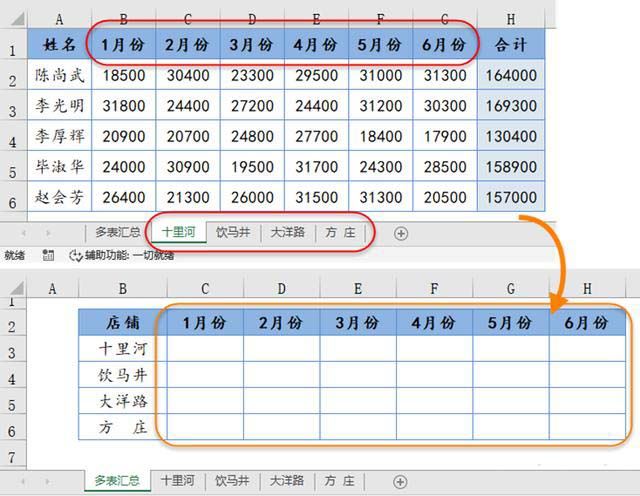Click the cell containing 23300
640x496 pixels.
pyautogui.click(x=252, y=75)
